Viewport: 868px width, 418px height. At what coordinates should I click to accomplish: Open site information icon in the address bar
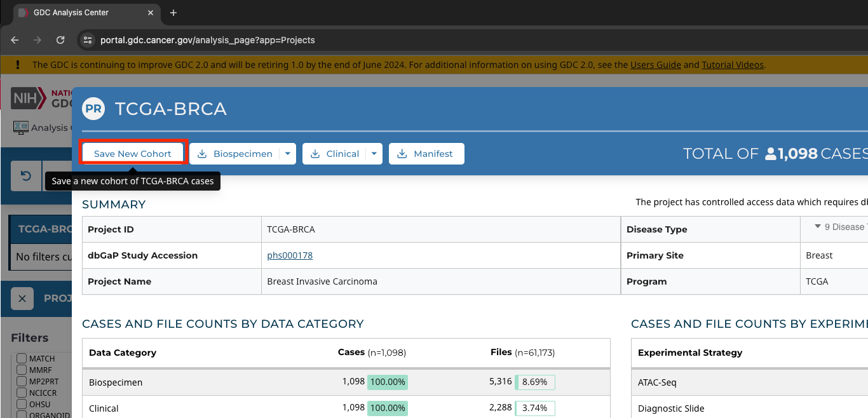click(88, 40)
